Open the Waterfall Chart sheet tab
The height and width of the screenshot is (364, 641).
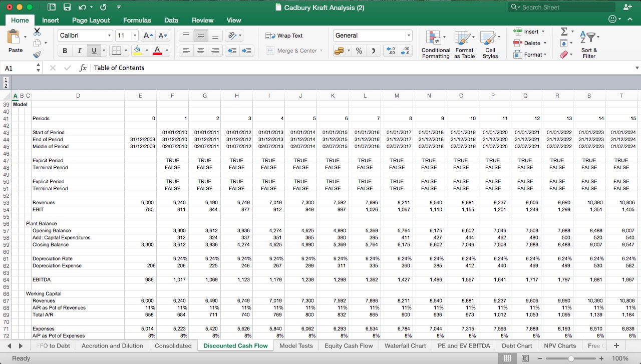pos(405,345)
